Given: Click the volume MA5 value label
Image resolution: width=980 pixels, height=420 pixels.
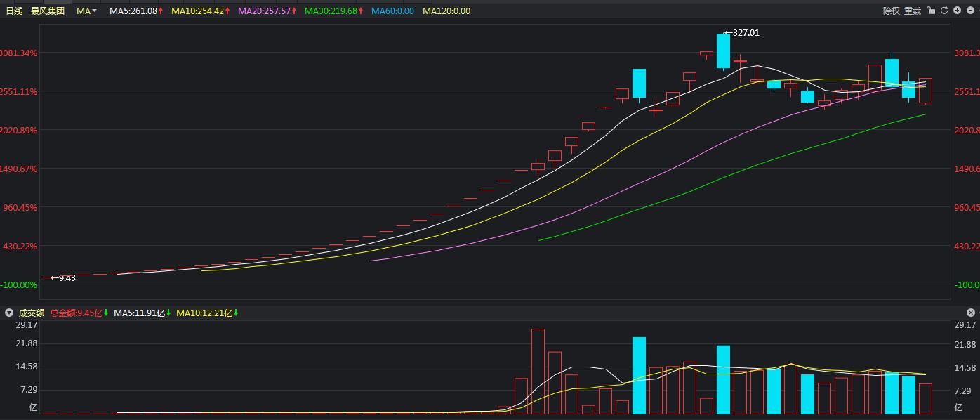Looking at the screenshot, I should click(x=141, y=313).
